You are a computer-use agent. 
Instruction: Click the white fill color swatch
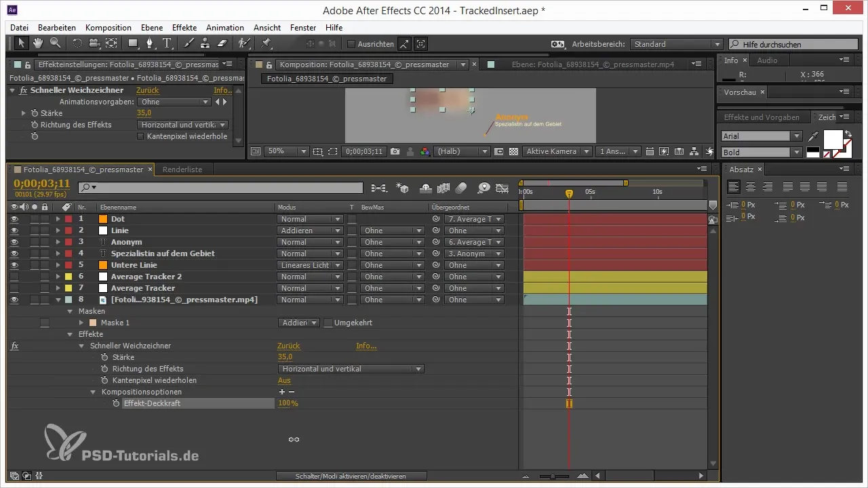[833, 139]
